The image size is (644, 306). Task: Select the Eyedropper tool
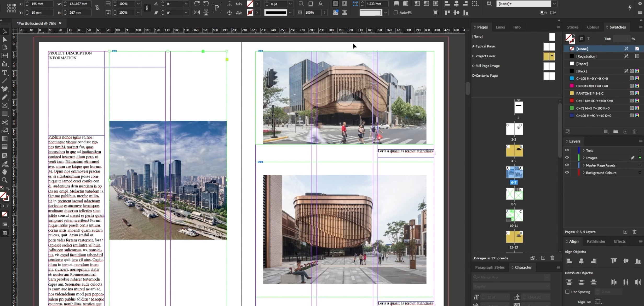tap(4, 164)
